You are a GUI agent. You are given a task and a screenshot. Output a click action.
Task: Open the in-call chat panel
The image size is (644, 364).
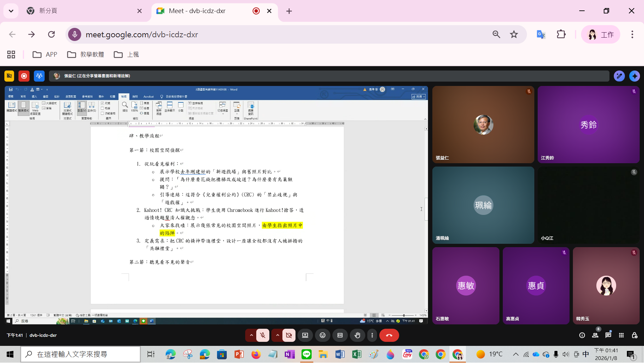coord(608,336)
